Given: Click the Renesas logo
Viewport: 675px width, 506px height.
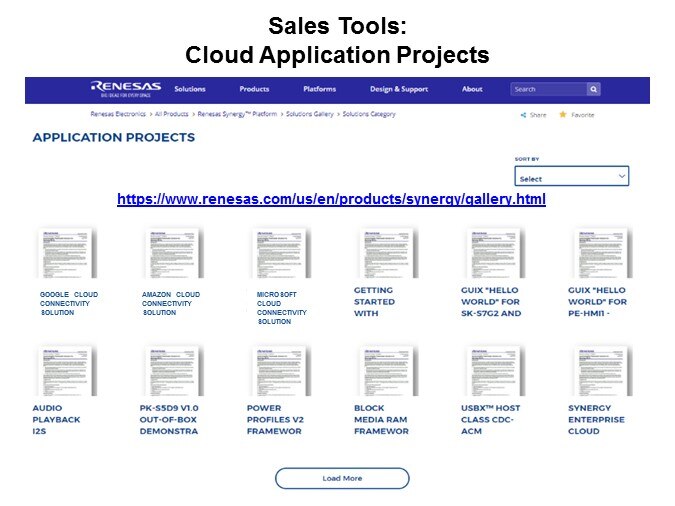Looking at the screenshot, I should pos(125,89).
